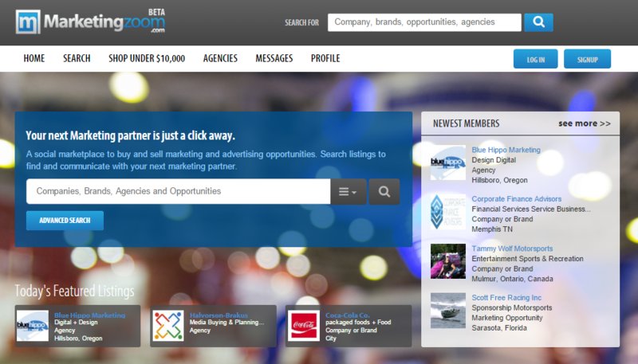Click the Halvorson-Brakus colorful logo thumbnail
The width and height of the screenshot is (638, 364).
coord(168,326)
